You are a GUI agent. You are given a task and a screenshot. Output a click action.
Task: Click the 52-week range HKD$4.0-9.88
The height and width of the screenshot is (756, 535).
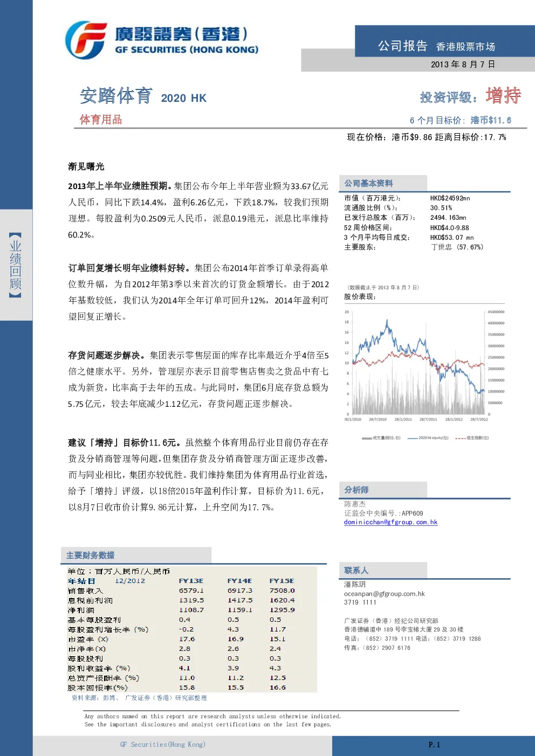(449, 227)
